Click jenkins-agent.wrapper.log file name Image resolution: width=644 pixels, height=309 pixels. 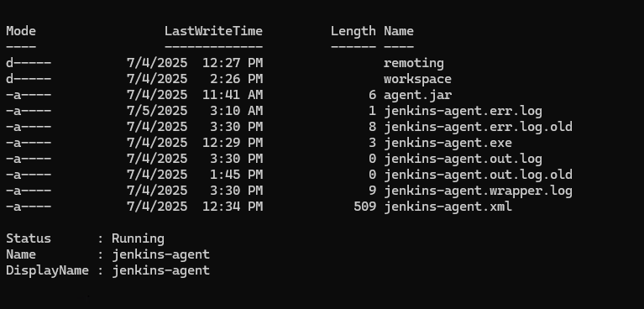tap(478, 191)
